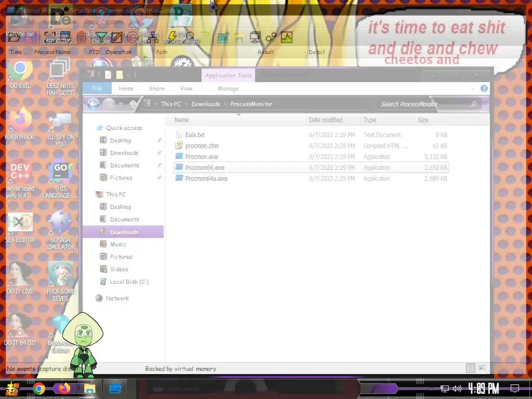
Task: Click the Properties icon in Explorer quick access toolbar
Action: click(108, 75)
